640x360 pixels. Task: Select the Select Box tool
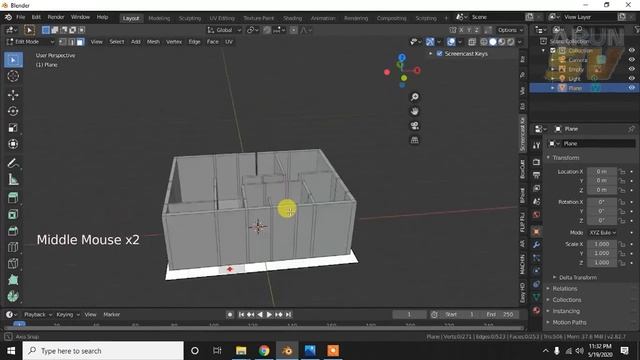tap(13, 60)
